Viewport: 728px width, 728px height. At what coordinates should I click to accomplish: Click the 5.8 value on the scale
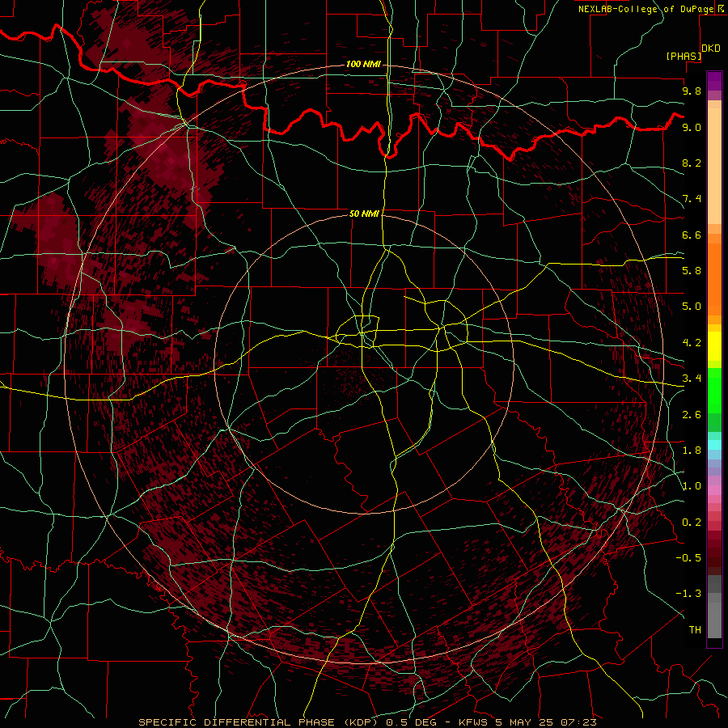point(692,271)
